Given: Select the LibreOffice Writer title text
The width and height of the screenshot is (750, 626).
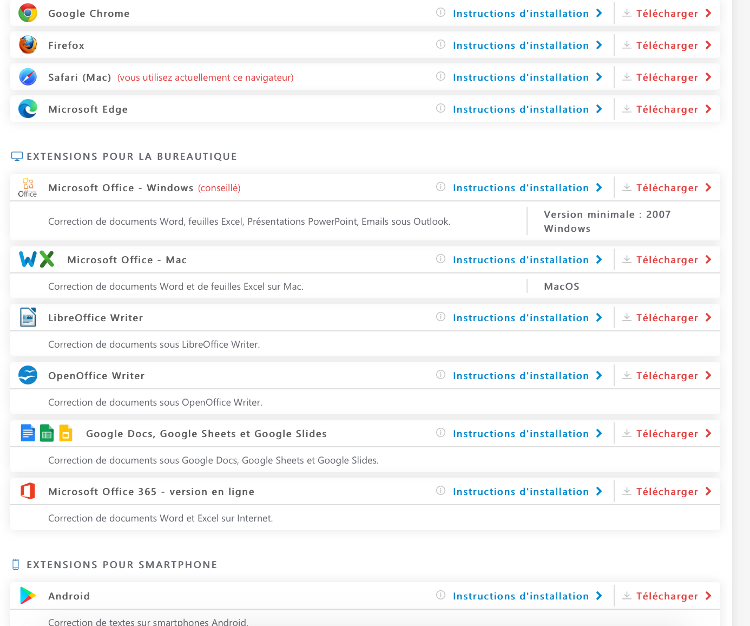Looking at the screenshot, I should [x=96, y=318].
